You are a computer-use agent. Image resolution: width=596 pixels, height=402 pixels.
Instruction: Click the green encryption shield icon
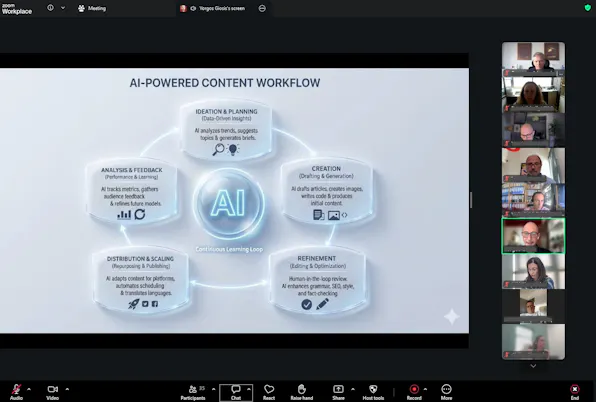coord(588,8)
